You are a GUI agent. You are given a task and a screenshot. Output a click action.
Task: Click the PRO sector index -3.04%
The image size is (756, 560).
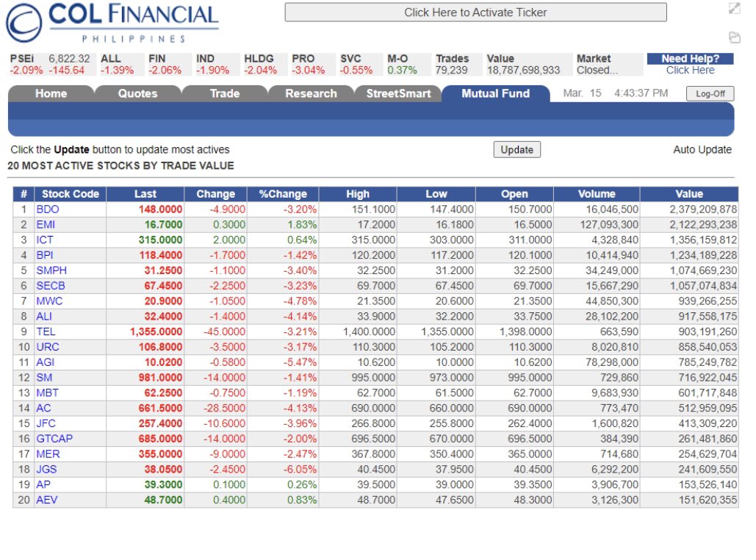click(309, 71)
